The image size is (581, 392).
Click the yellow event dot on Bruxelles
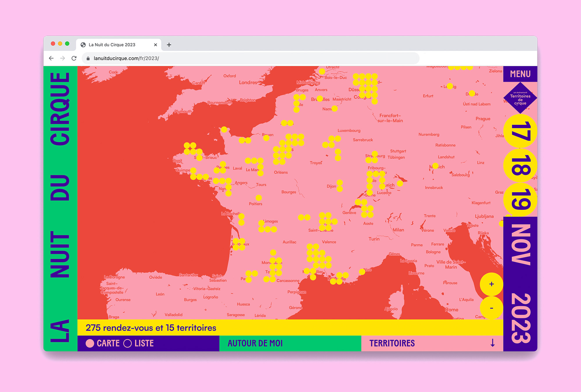[x=320, y=99]
